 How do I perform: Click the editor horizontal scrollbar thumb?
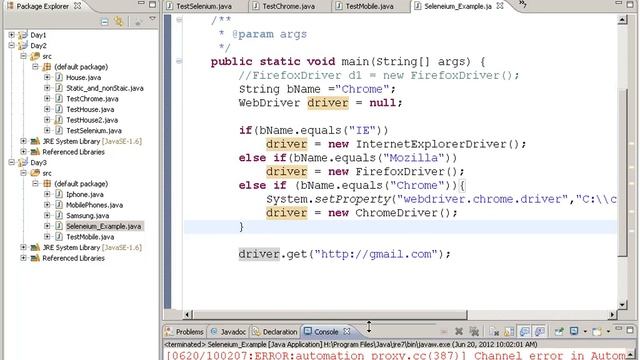[x=330, y=314]
